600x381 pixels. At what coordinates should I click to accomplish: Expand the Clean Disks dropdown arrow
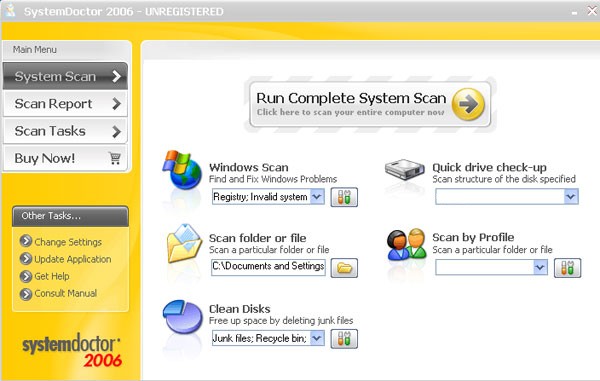[317, 338]
